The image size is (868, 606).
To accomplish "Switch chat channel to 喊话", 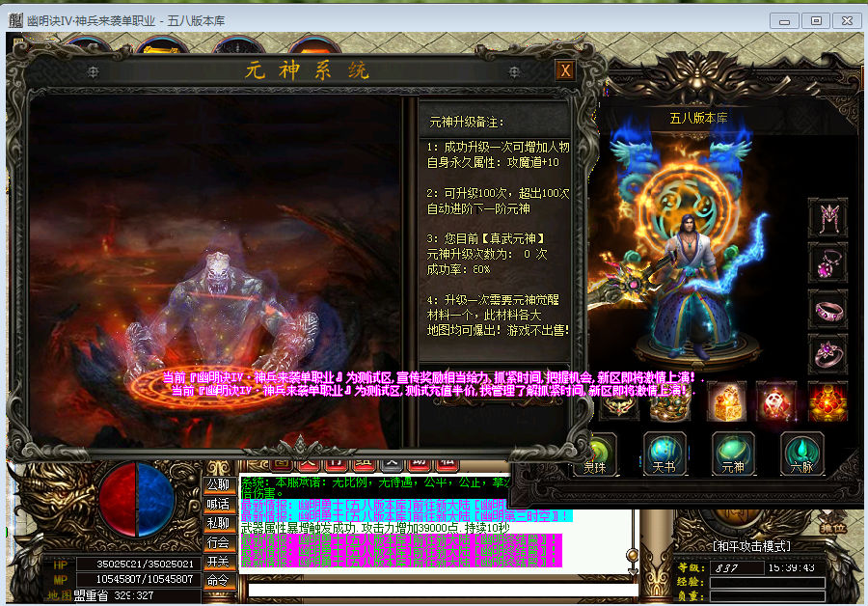I will 218,504.
